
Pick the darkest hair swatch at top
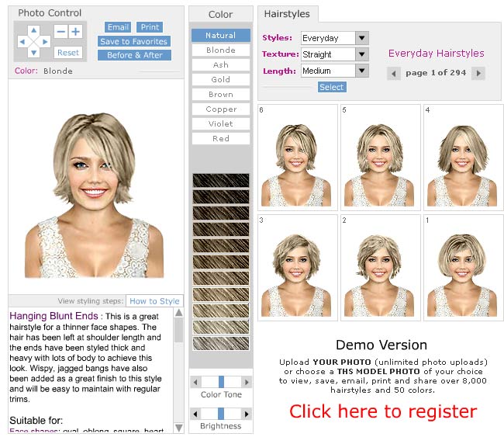pyautogui.click(x=221, y=180)
